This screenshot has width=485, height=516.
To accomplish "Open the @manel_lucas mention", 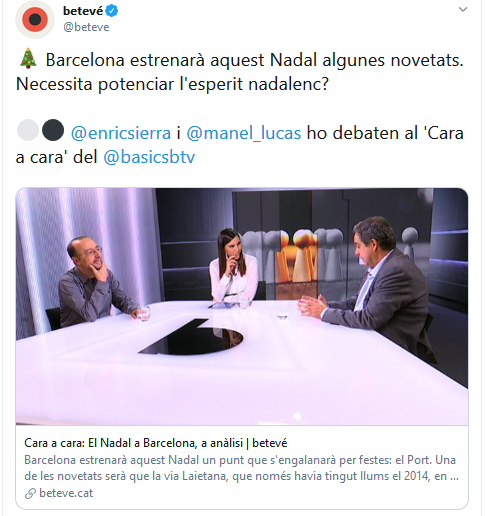I will 244,133.
